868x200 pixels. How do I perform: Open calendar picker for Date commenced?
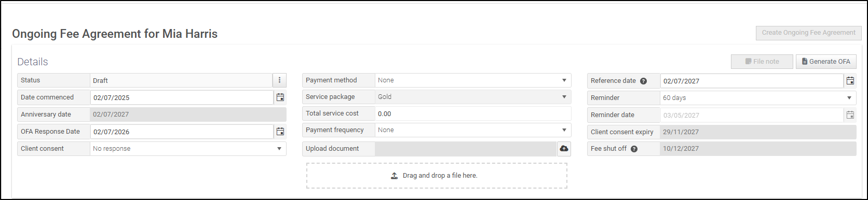pyautogui.click(x=280, y=97)
